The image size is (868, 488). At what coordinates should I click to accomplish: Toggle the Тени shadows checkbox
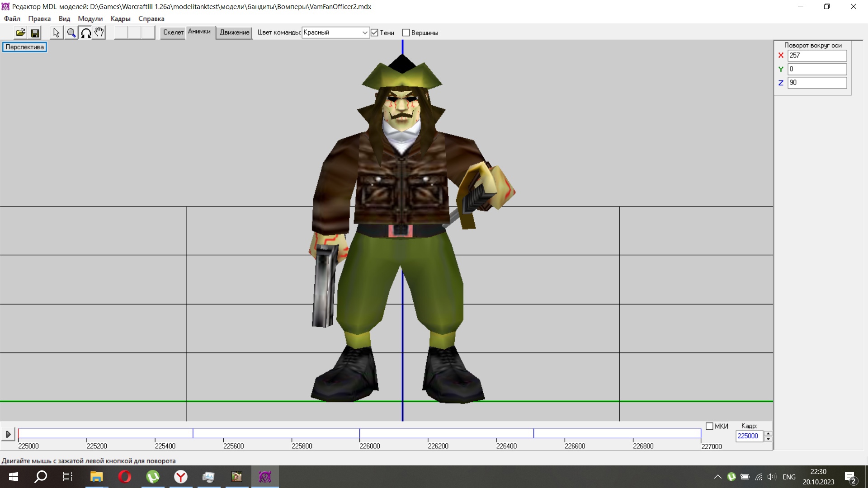point(374,33)
